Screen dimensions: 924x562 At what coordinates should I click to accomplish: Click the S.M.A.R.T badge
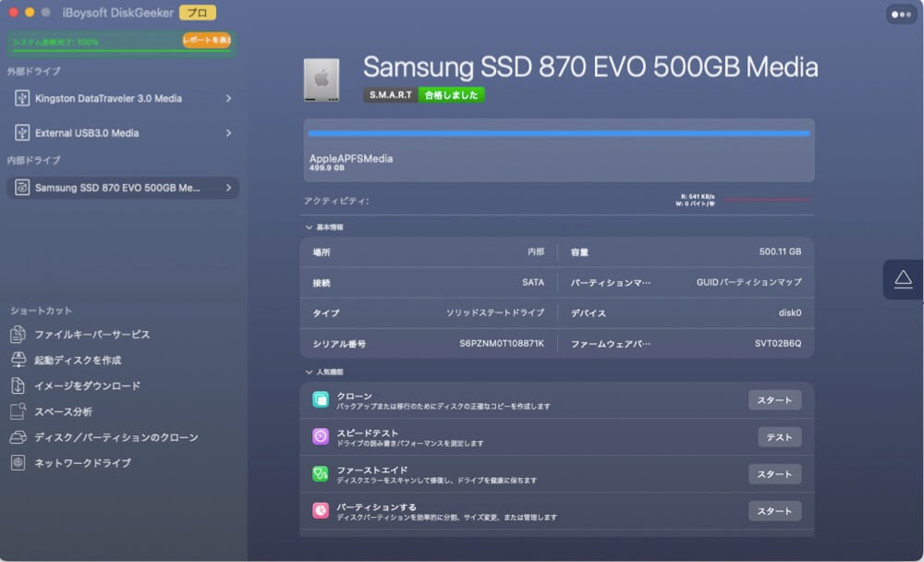(x=391, y=95)
